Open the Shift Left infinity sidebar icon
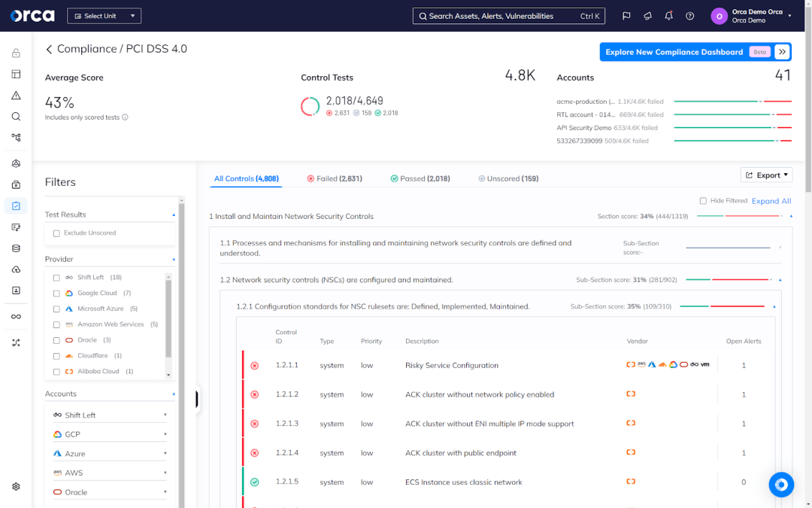Screen dimensions: 812x508 coord(16,317)
